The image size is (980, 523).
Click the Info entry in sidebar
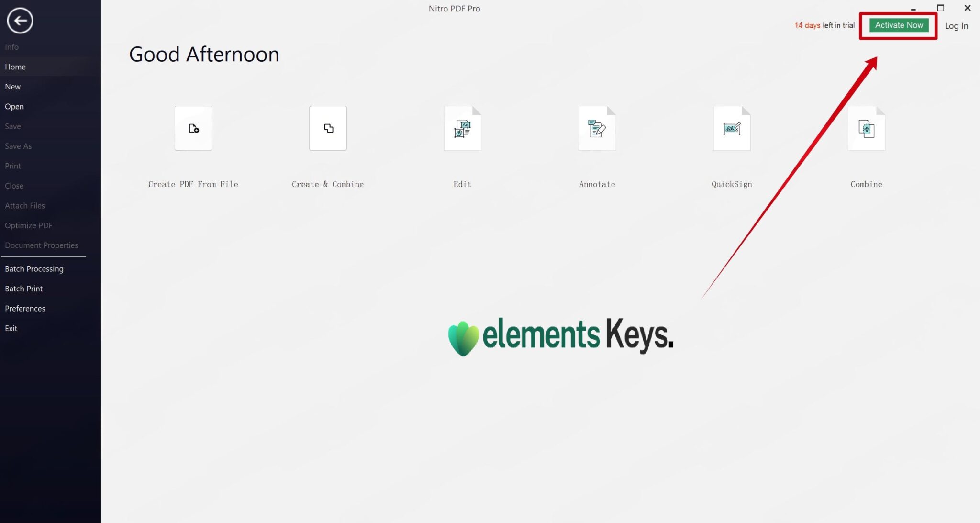pyautogui.click(x=11, y=46)
